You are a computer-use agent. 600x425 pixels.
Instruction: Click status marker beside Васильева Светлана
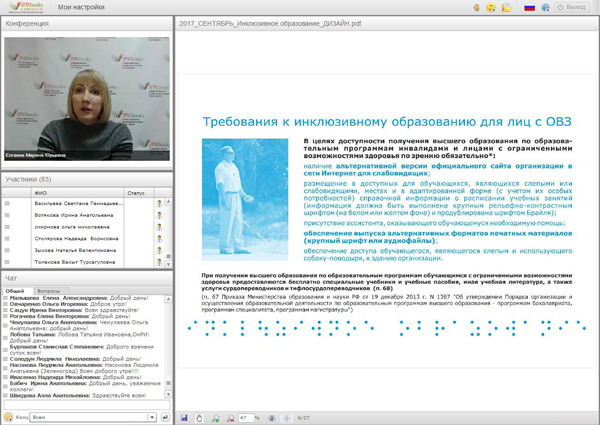coord(7,204)
